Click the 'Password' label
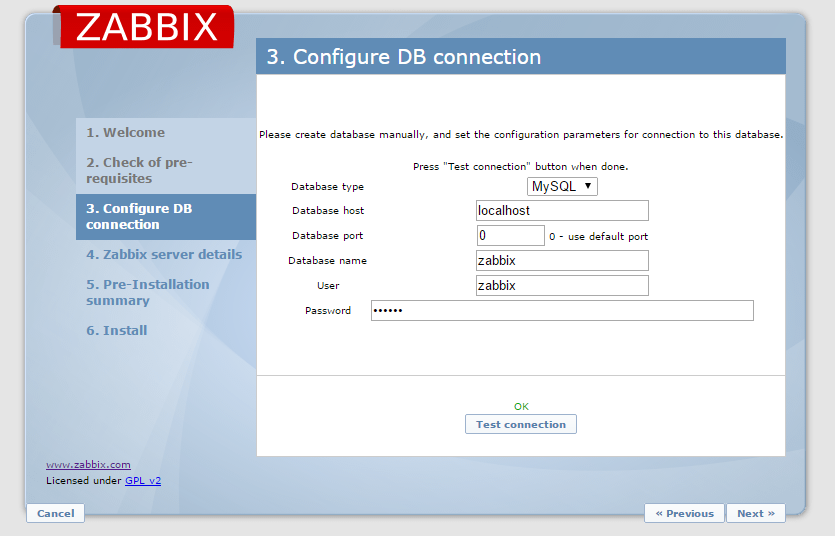This screenshot has height=536, width=835. [328, 310]
